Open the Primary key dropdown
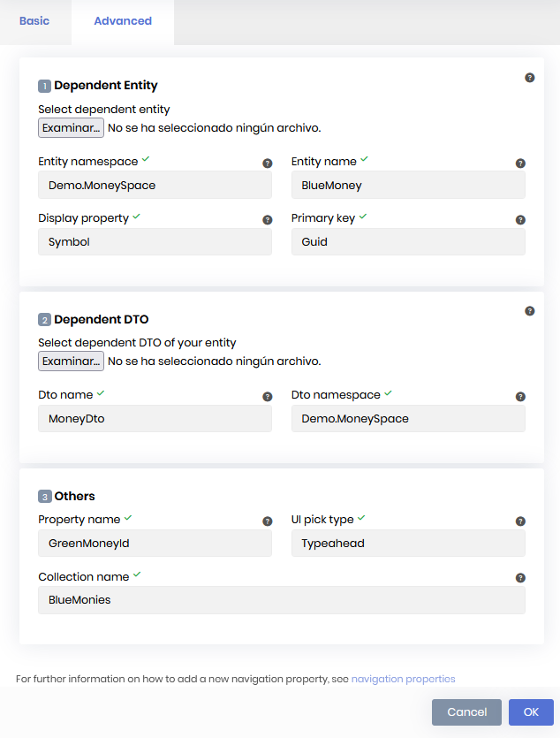The width and height of the screenshot is (560, 738). pyautogui.click(x=408, y=241)
